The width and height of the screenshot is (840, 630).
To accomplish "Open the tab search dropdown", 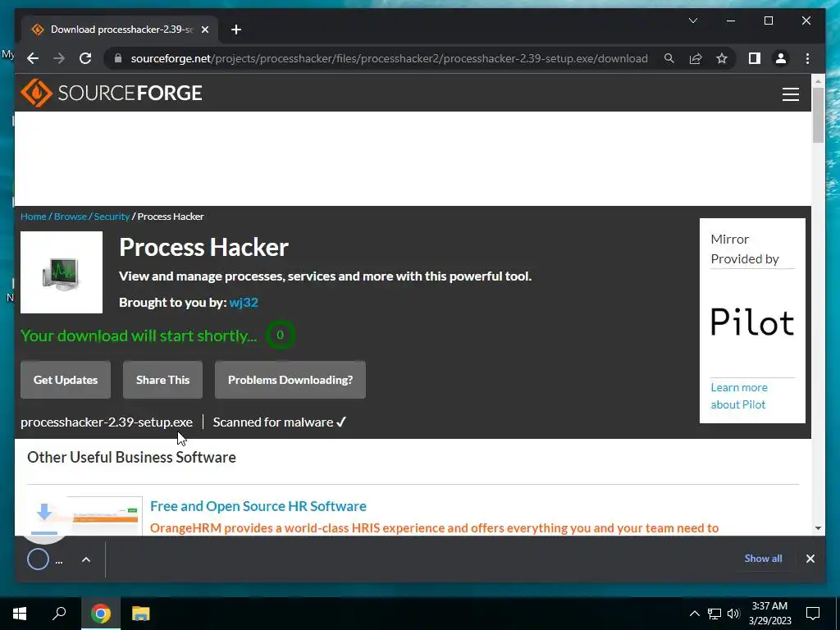I will point(692,21).
